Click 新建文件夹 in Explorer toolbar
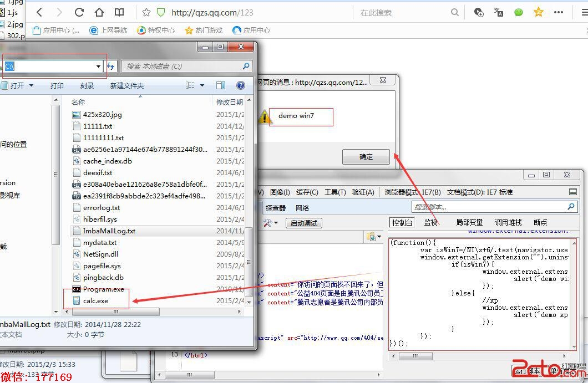This screenshot has width=588, height=383. (x=126, y=86)
